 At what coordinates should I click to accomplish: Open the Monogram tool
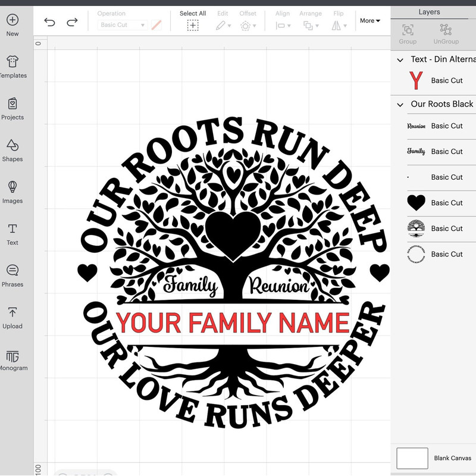[12, 356]
